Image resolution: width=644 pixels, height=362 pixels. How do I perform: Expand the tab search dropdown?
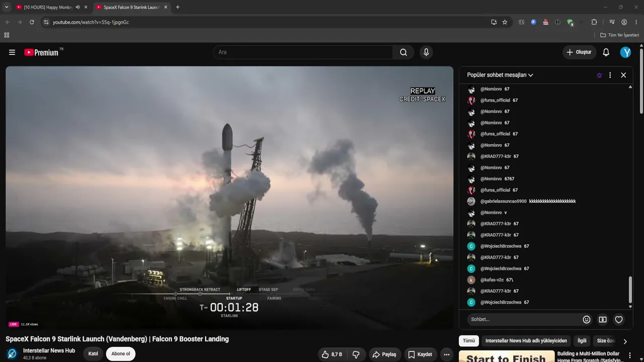pyautogui.click(x=7, y=7)
